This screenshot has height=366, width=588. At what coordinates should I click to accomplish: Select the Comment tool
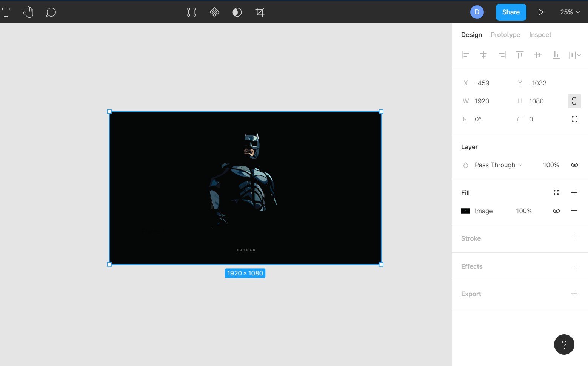(x=51, y=12)
